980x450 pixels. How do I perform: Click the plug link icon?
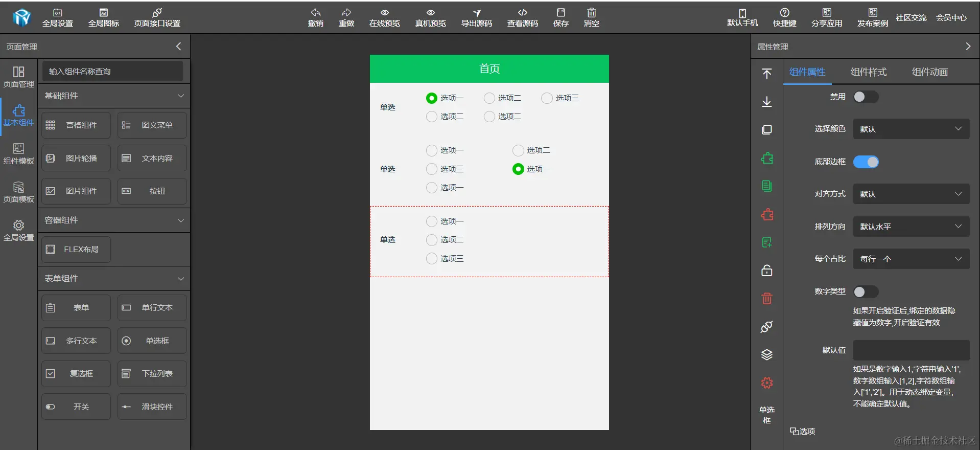coord(767,327)
